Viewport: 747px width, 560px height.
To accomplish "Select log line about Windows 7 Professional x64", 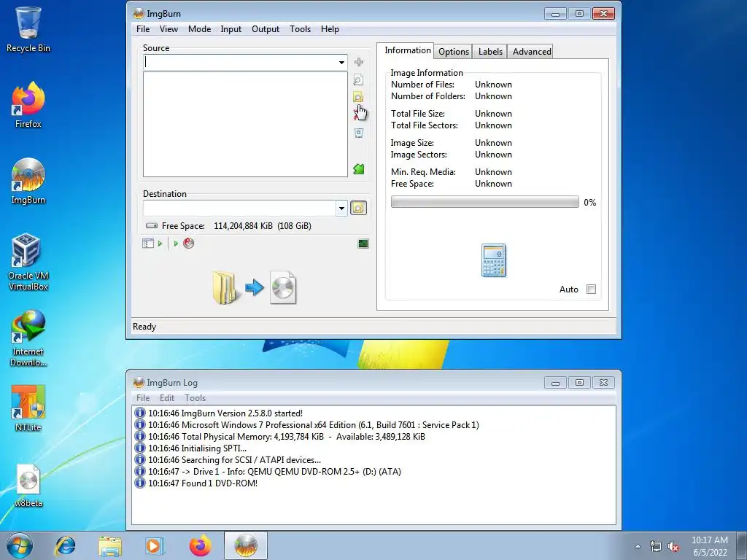I will point(314,425).
